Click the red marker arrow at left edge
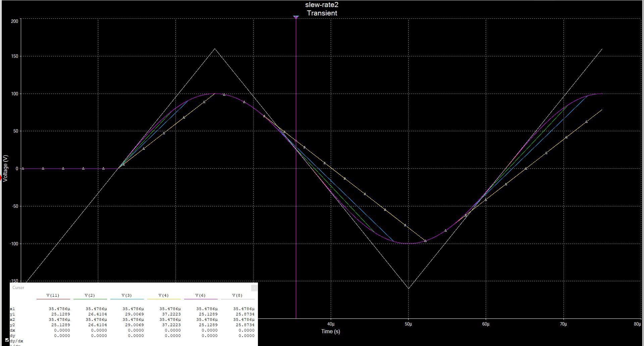The image size is (644, 346). point(1,178)
